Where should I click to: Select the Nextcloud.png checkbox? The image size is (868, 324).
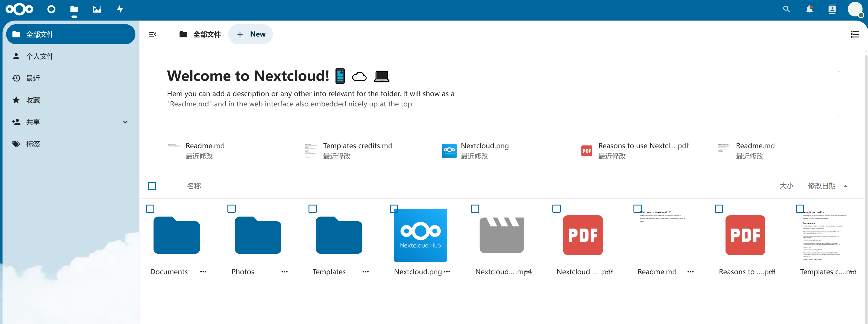[x=394, y=209]
